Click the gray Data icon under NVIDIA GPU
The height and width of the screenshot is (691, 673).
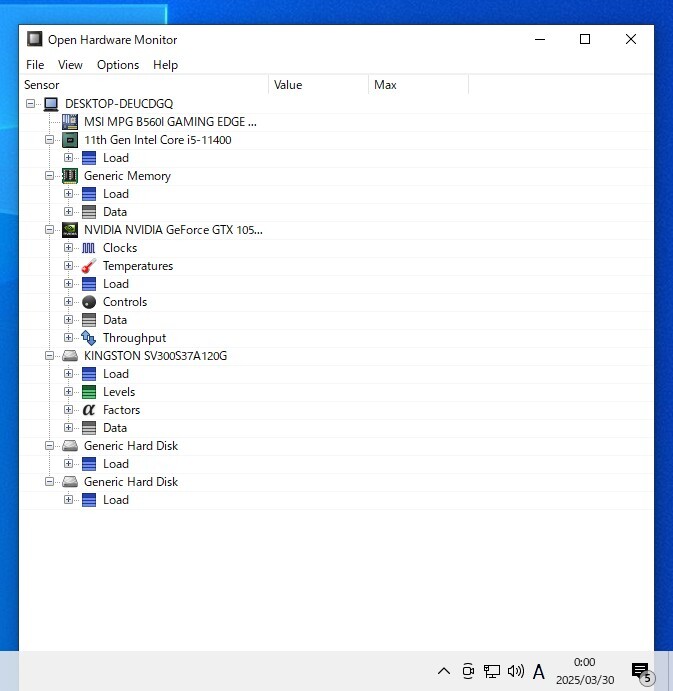click(89, 320)
